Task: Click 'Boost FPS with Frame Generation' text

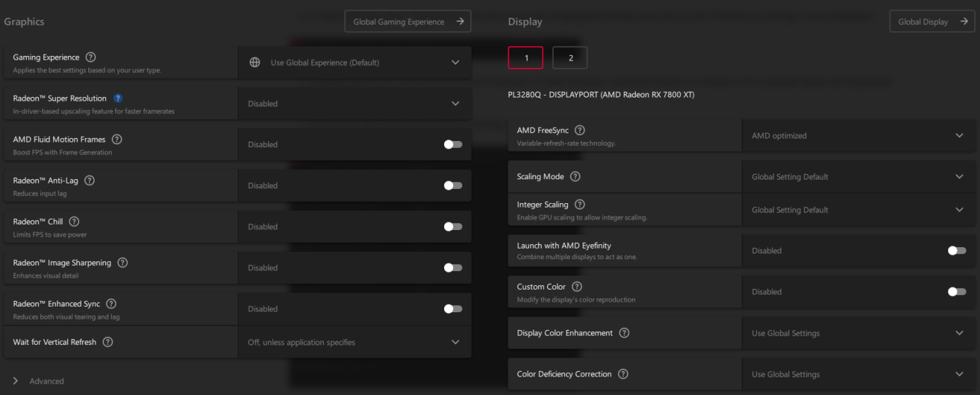Action: click(x=62, y=152)
